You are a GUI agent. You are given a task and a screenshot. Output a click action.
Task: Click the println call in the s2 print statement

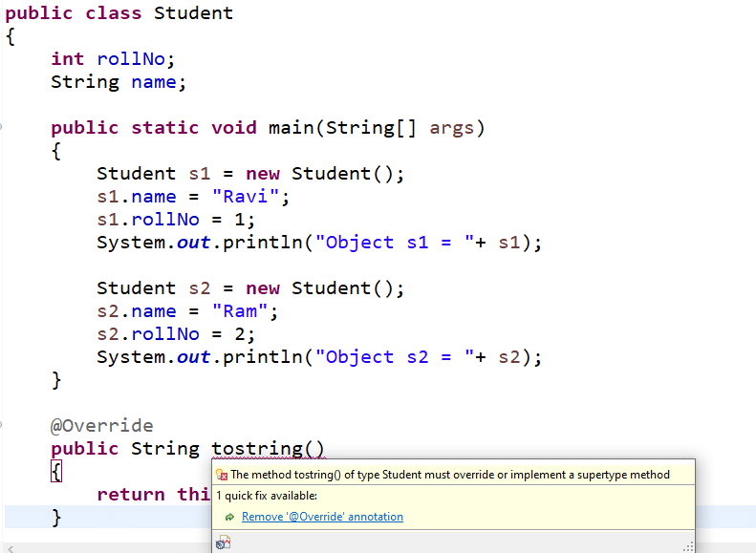pyautogui.click(x=263, y=357)
